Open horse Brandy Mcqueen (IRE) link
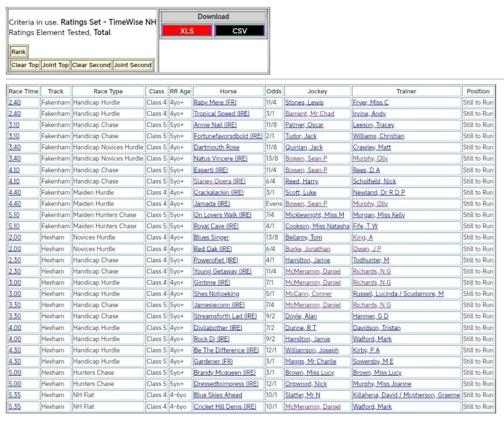 coord(224,372)
